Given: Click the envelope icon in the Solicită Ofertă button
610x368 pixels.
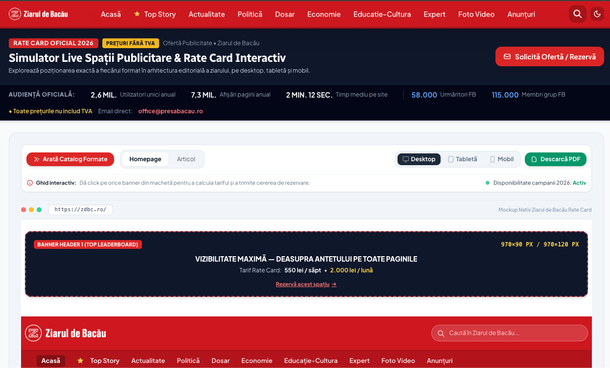Looking at the screenshot, I should tap(507, 57).
